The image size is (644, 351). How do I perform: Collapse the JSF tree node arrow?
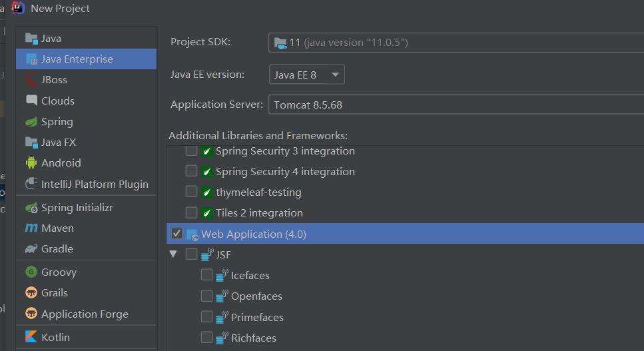click(x=173, y=254)
